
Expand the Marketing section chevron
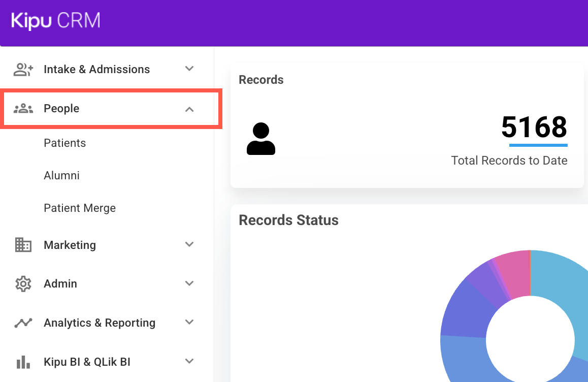(x=189, y=244)
